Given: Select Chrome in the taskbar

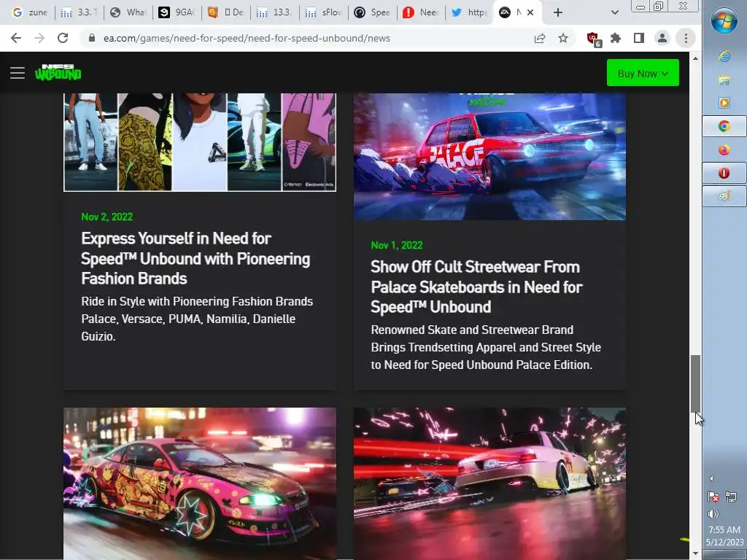Looking at the screenshot, I should coord(724,126).
